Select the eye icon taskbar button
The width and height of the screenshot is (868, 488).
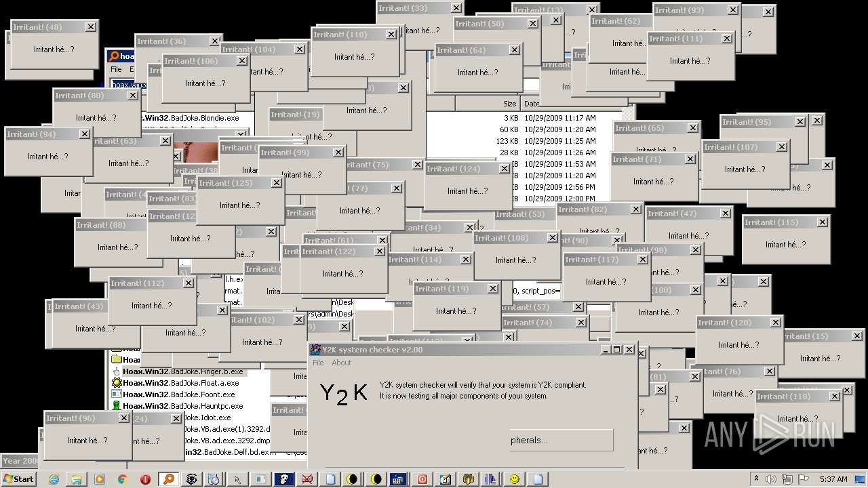191,479
